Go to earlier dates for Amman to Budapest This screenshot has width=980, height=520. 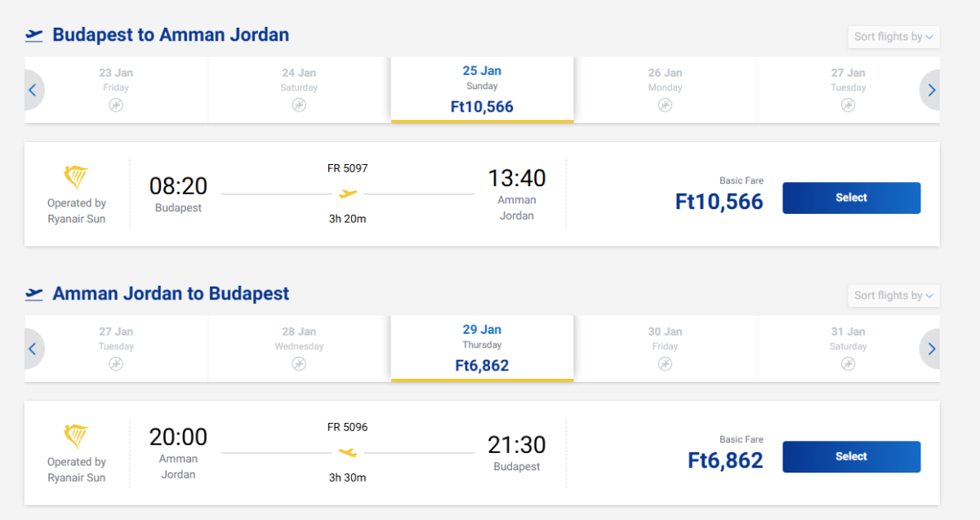coord(33,349)
